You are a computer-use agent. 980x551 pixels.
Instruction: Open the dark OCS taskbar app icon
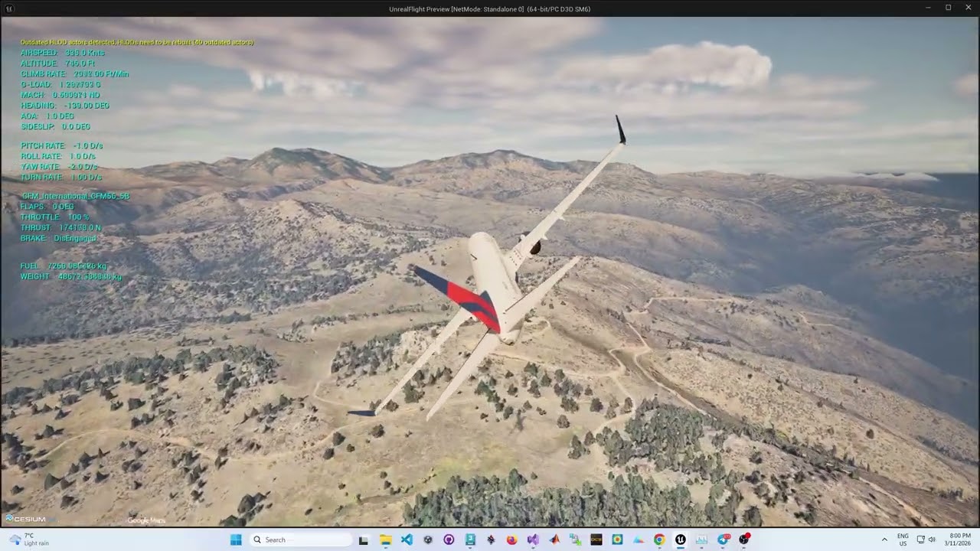(596, 540)
